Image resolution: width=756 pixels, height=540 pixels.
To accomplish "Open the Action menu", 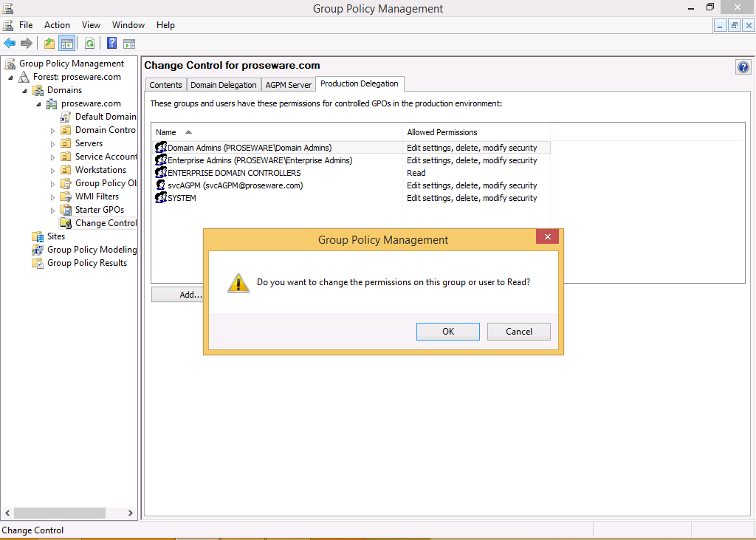I will (57, 25).
